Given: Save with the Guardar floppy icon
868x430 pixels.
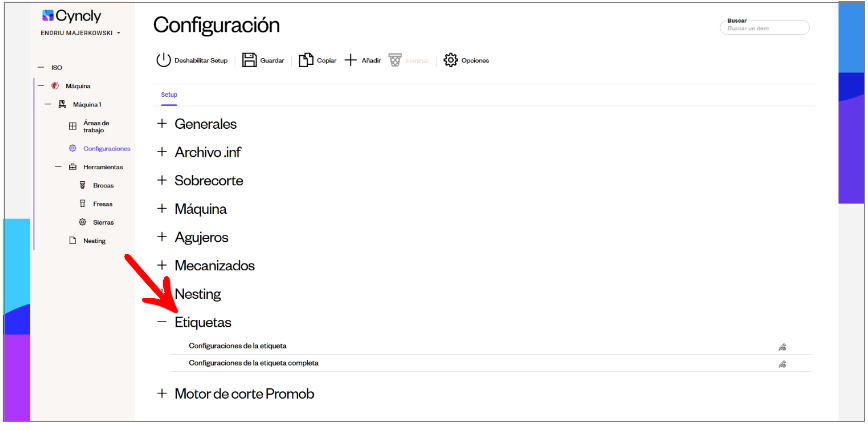Looking at the screenshot, I should click(250, 60).
